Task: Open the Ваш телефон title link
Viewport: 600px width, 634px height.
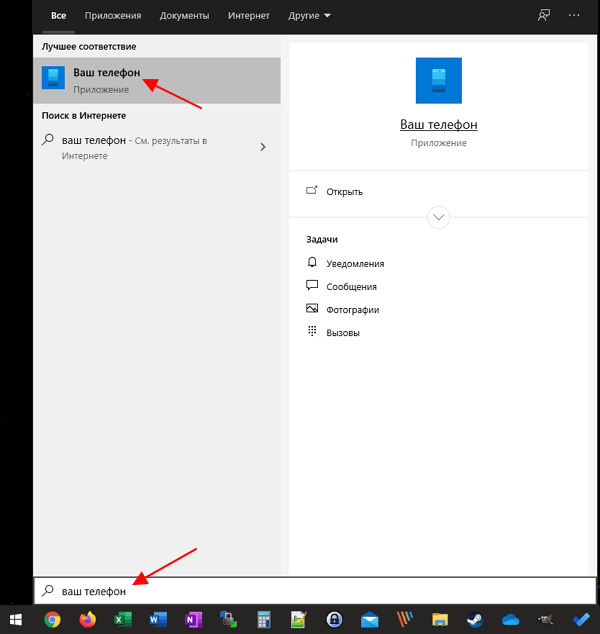Action: point(439,125)
